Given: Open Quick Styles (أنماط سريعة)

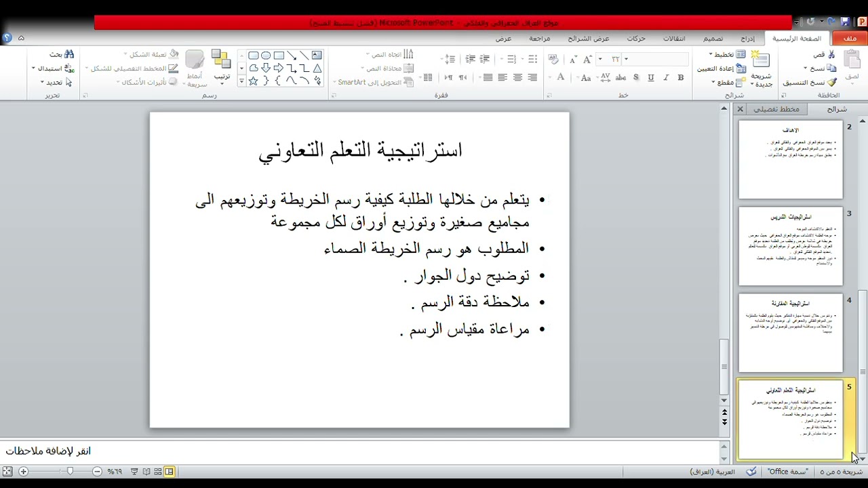Looking at the screenshot, I should coord(196,69).
